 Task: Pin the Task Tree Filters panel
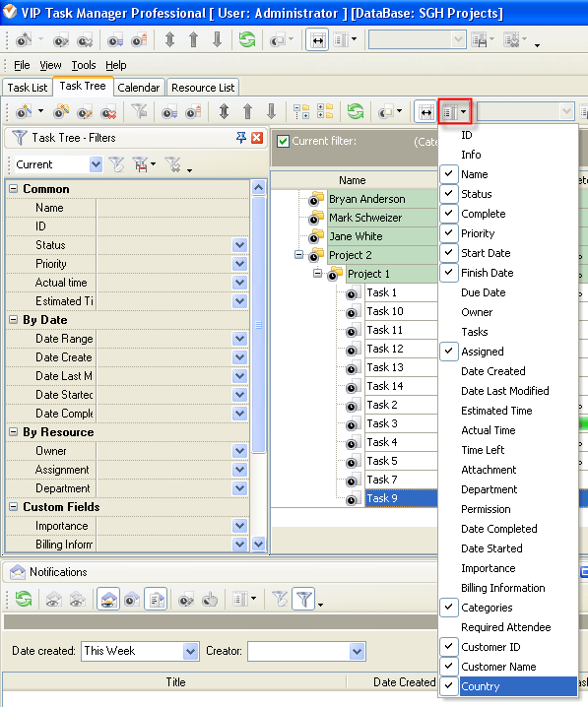tap(241, 138)
